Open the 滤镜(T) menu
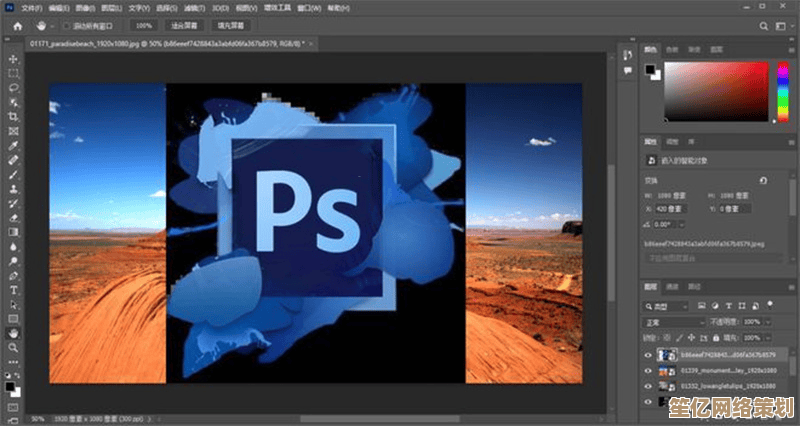800x426 pixels. pyautogui.click(x=194, y=9)
